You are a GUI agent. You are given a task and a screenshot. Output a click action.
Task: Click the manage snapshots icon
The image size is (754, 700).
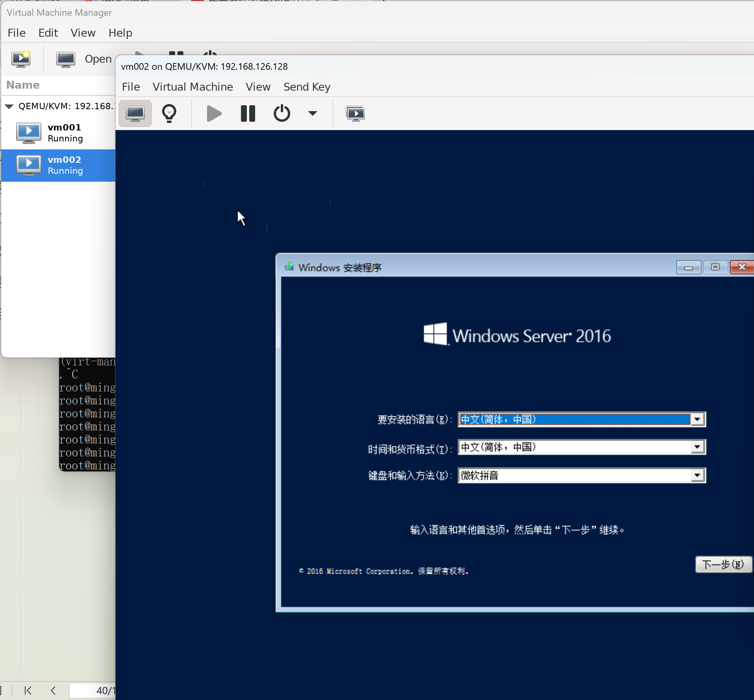(355, 114)
